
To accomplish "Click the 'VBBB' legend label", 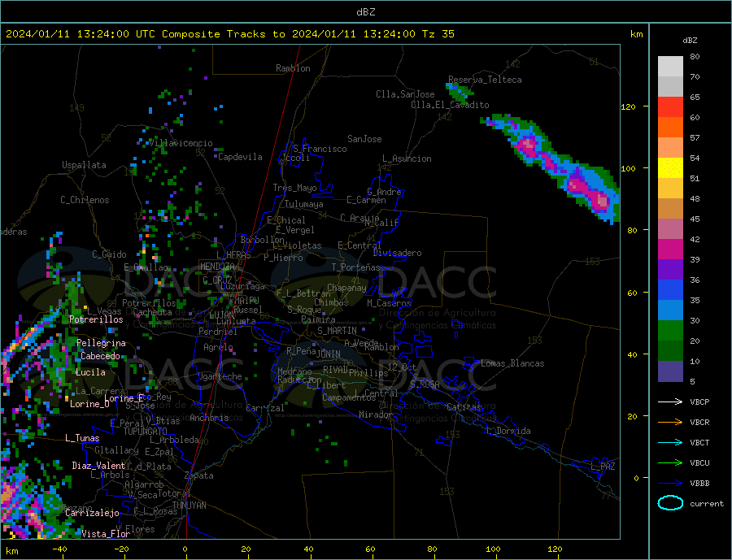I will point(699,484).
